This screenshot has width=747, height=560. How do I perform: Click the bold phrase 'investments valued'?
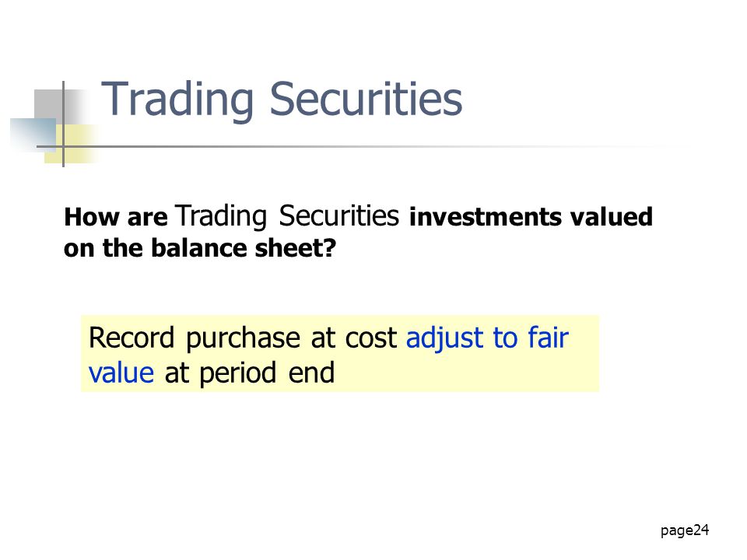coord(531,217)
